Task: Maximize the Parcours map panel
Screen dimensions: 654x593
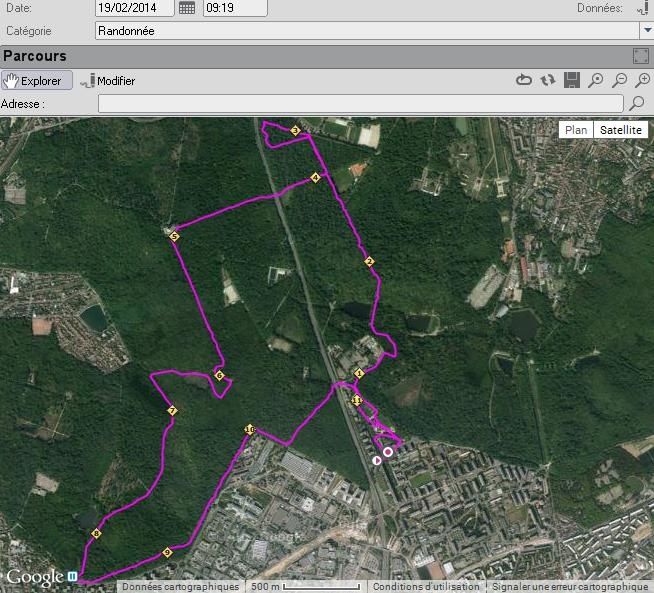Action: click(641, 57)
